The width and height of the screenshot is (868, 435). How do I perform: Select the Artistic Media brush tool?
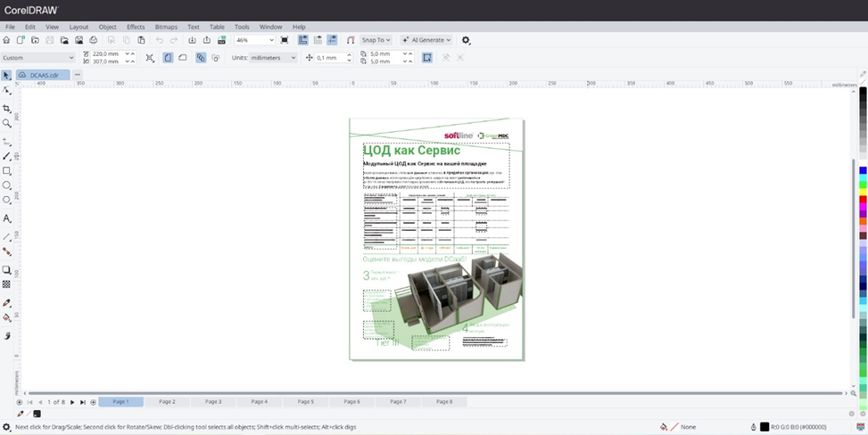[x=6, y=157]
